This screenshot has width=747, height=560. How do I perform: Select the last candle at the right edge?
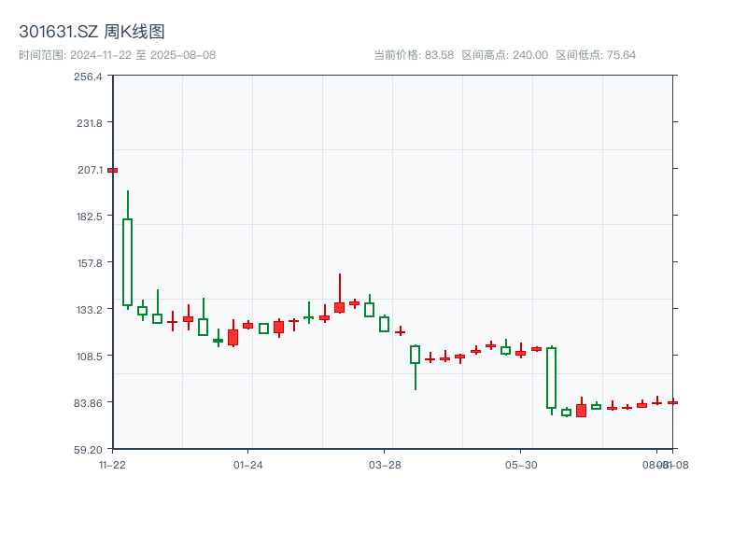click(x=671, y=402)
